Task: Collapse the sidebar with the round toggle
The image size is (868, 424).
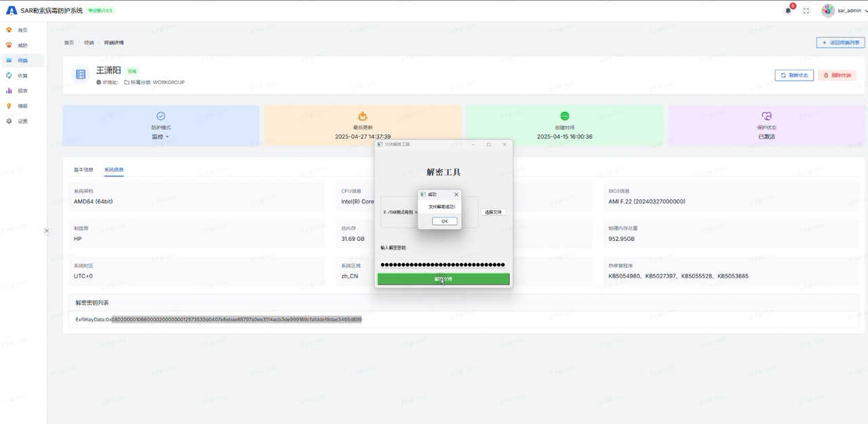Action: coord(47,231)
